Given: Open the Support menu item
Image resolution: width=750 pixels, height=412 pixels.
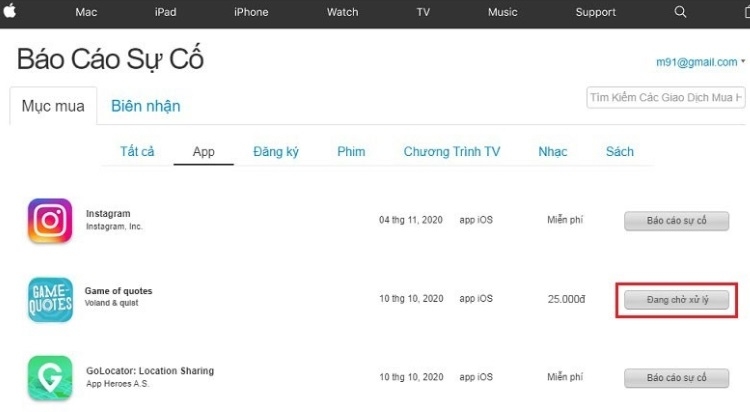Looking at the screenshot, I should point(596,12).
